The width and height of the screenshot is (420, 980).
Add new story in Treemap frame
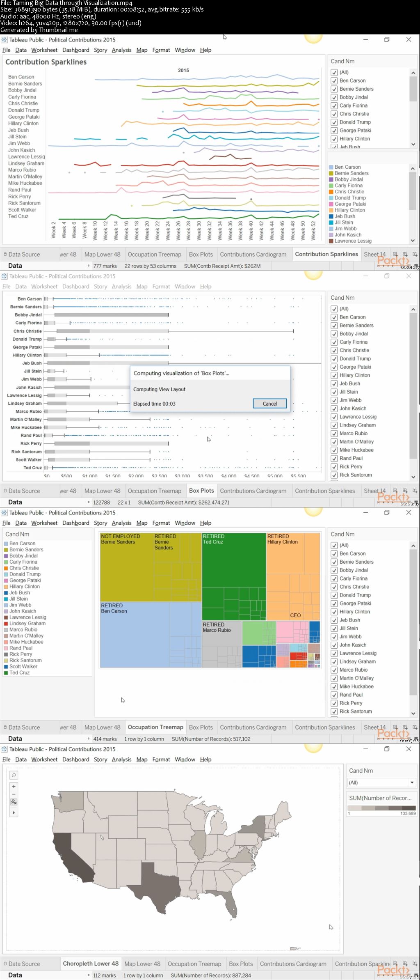(x=415, y=727)
